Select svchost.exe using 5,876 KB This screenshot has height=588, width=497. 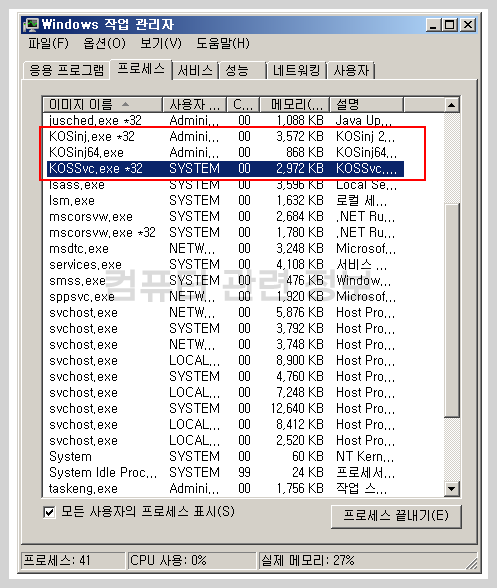(x=225, y=312)
